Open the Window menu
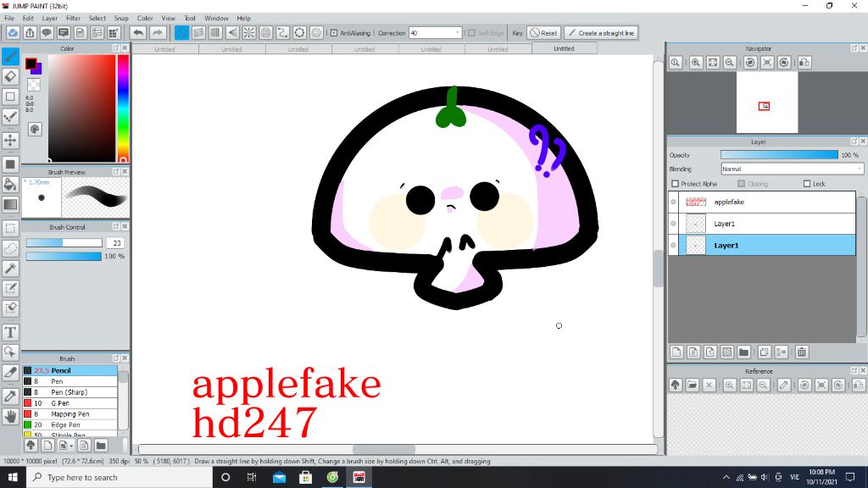Viewport: 868px width, 488px height. click(x=216, y=19)
